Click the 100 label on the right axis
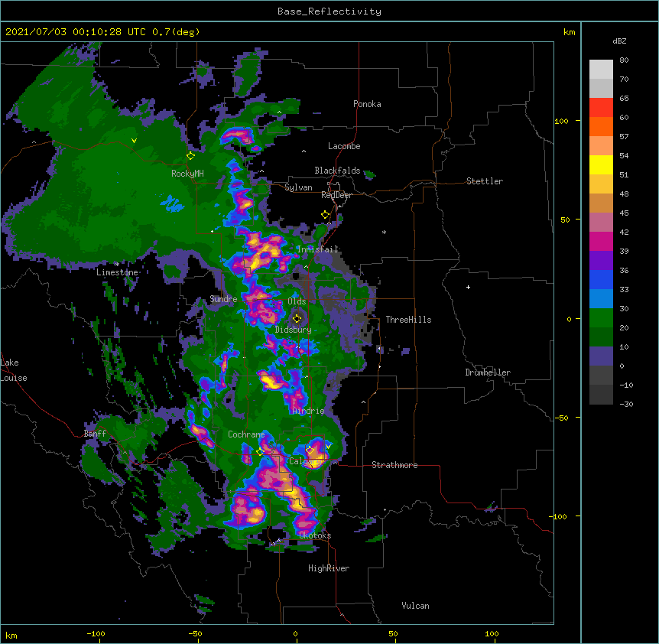 coord(561,122)
